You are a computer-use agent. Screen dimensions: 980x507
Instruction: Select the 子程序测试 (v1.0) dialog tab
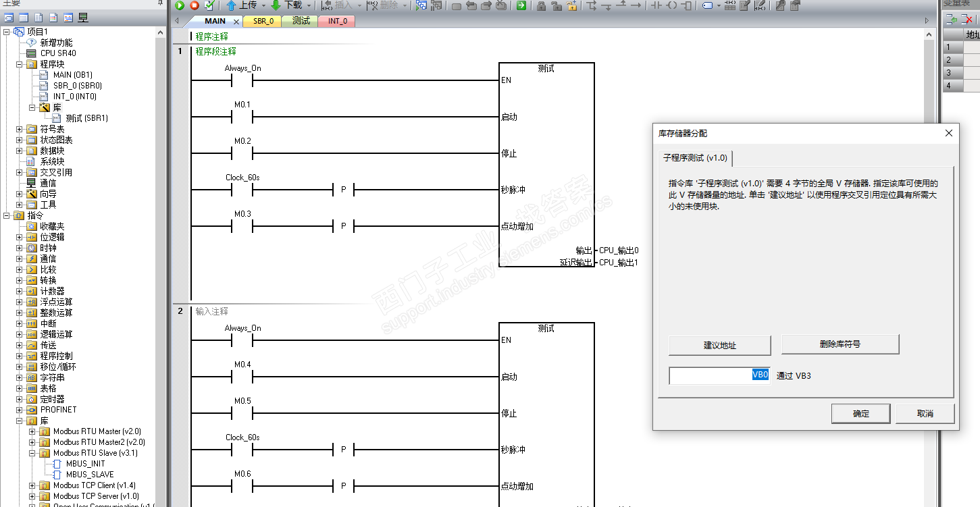tap(695, 158)
